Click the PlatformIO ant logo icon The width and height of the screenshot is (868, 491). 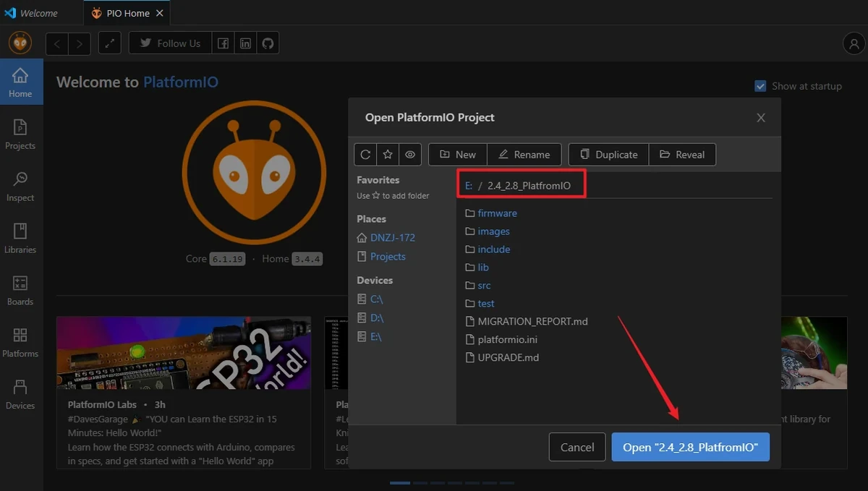pos(20,43)
